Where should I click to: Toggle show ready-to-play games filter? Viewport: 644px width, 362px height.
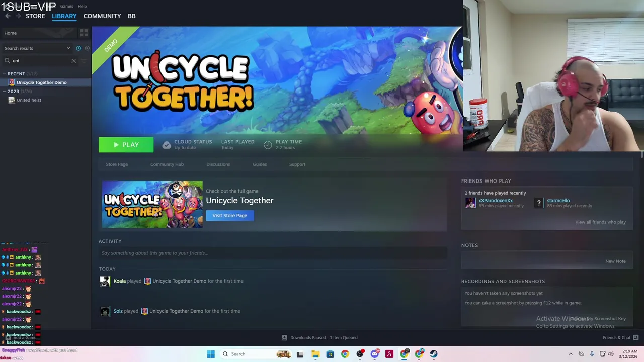(x=87, y=48)
